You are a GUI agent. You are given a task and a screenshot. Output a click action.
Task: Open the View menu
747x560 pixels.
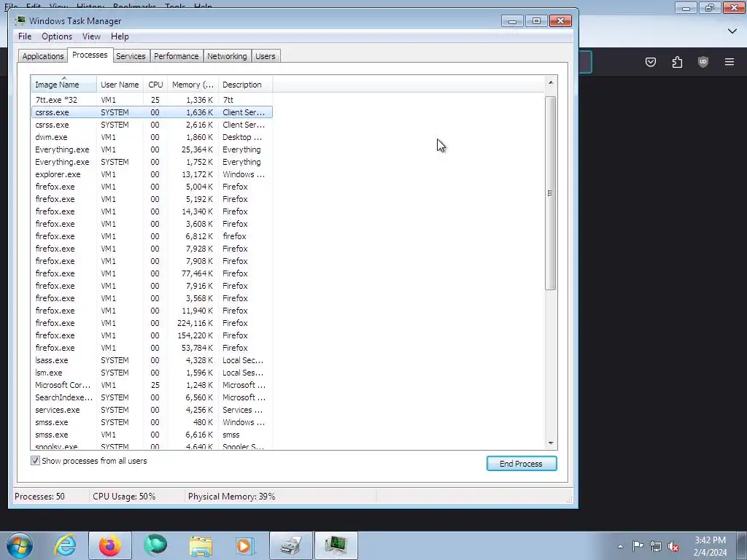click(x=91, y=36)
